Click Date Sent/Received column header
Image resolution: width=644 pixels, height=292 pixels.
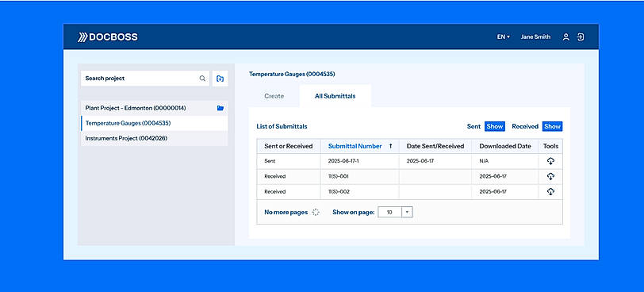pyautogui.click(x=435, y=146)
